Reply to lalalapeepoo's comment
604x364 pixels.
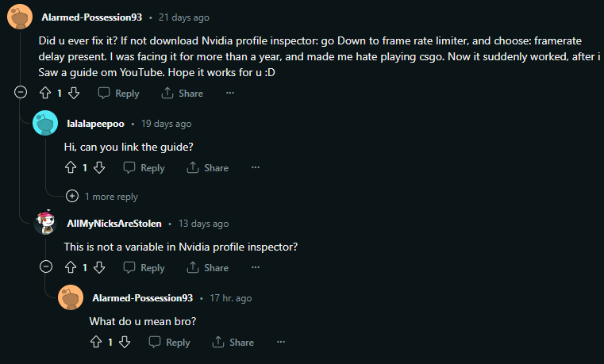tap(144, 167)
